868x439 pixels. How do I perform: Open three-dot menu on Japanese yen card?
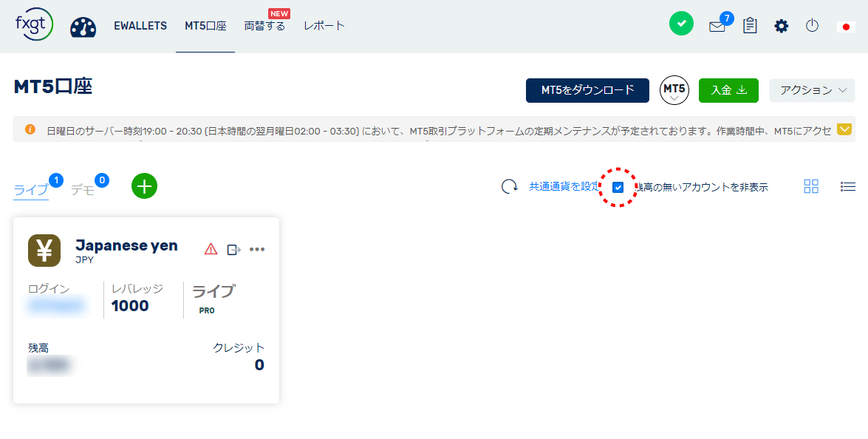click(x=257, y=249)
